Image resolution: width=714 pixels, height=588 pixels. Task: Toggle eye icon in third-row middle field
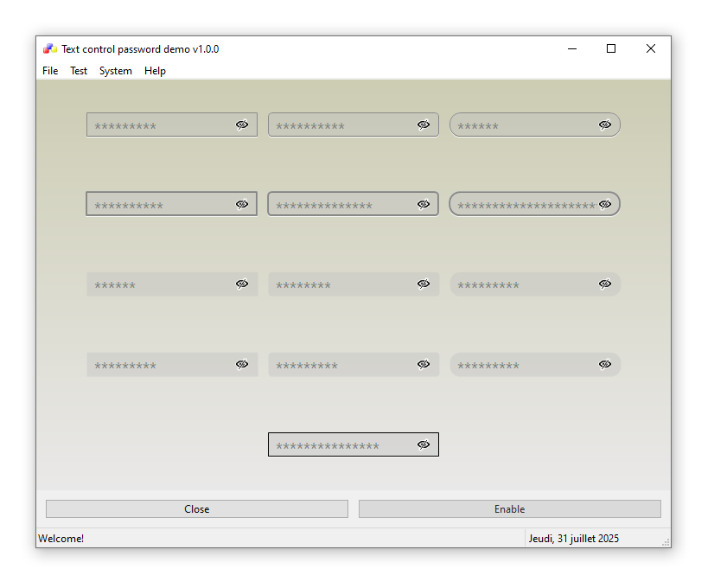click(424, 284)
